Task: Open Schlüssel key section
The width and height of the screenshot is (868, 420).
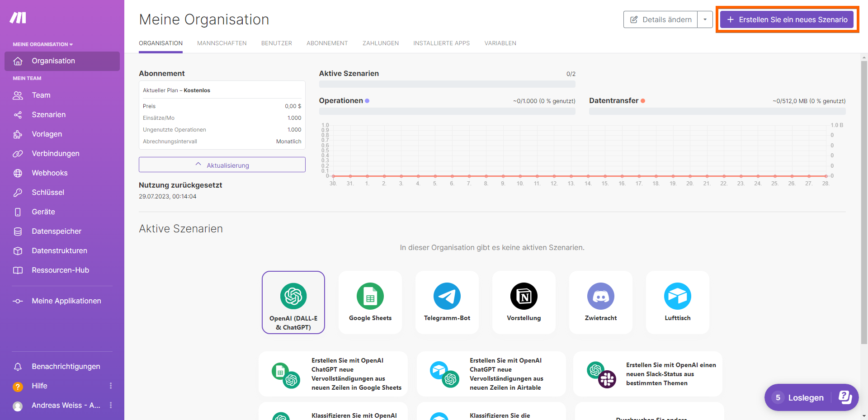Action: (x=47, y=193)
